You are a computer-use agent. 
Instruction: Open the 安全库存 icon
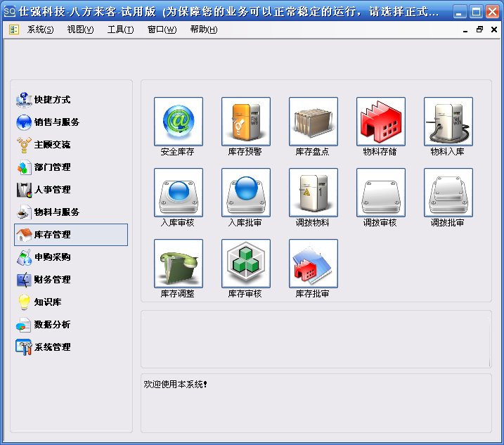(178, 122)
